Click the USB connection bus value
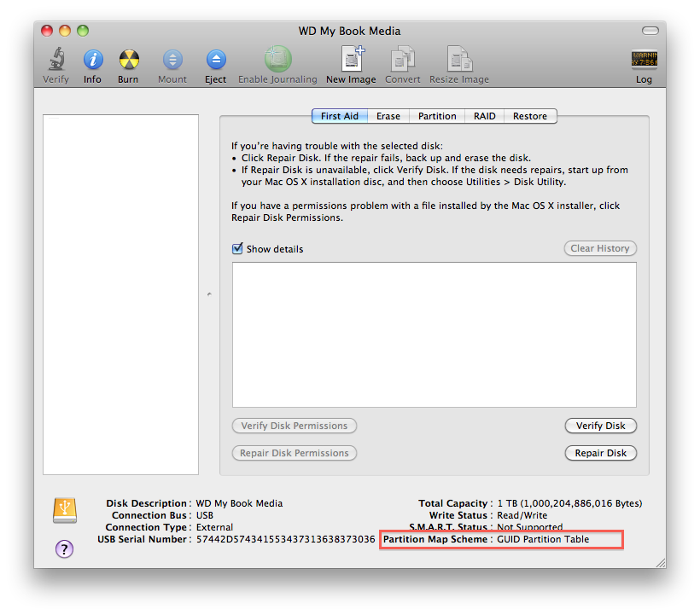Screen dimensions: 700x615 coord(205,515)
